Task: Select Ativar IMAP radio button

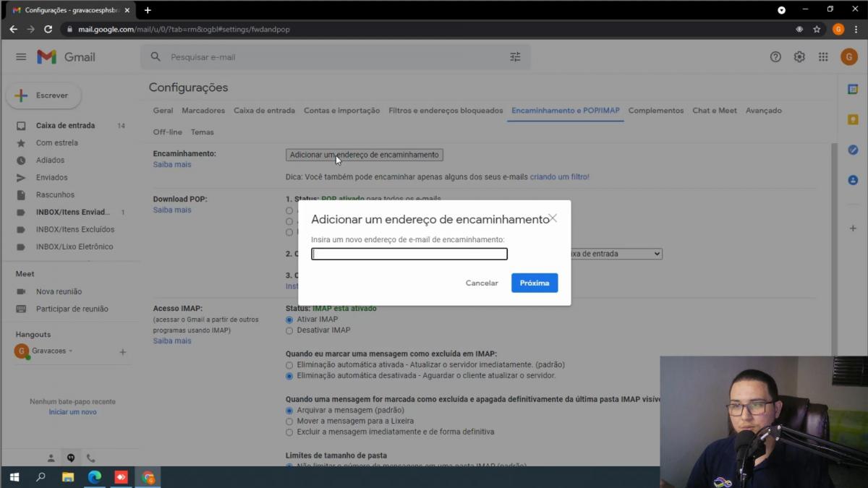Action: tap(289, 320)
